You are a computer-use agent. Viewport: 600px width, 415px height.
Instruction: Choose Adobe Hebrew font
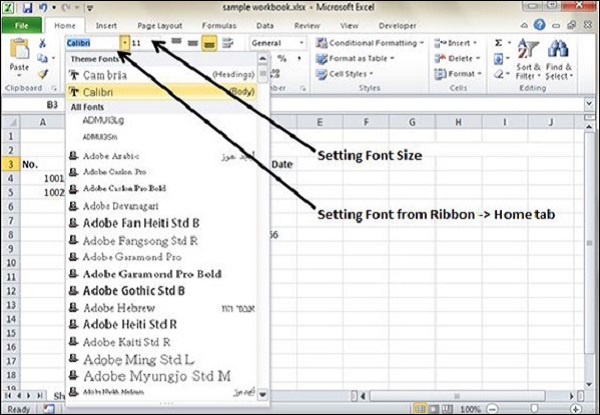point(161,308)
